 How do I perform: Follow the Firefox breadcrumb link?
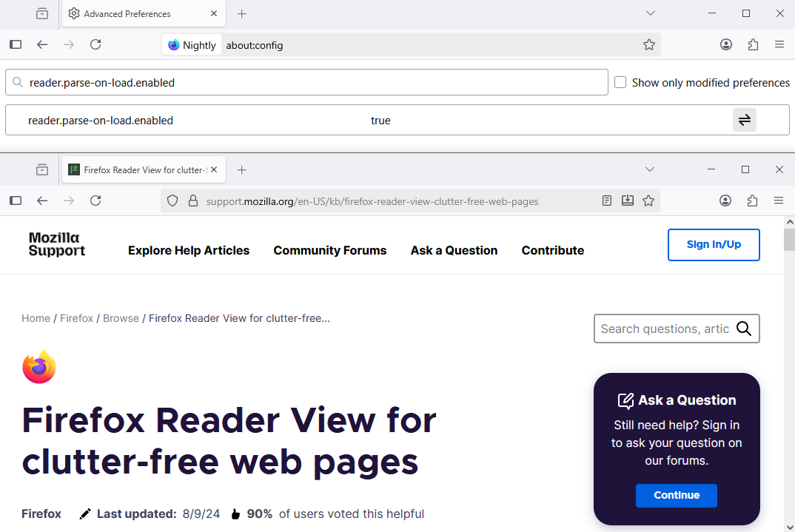click(x=76, y=318)
